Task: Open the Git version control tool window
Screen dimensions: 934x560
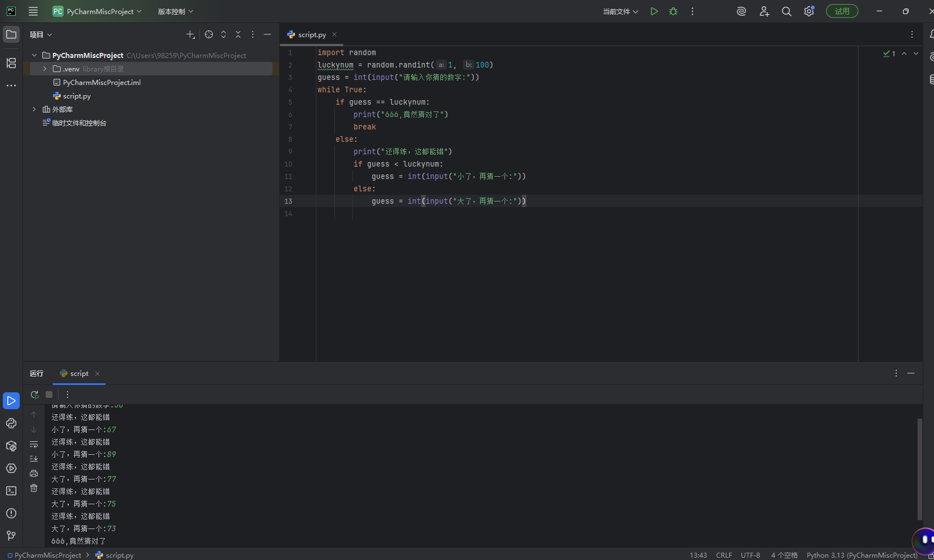Action: coord(11,535)
